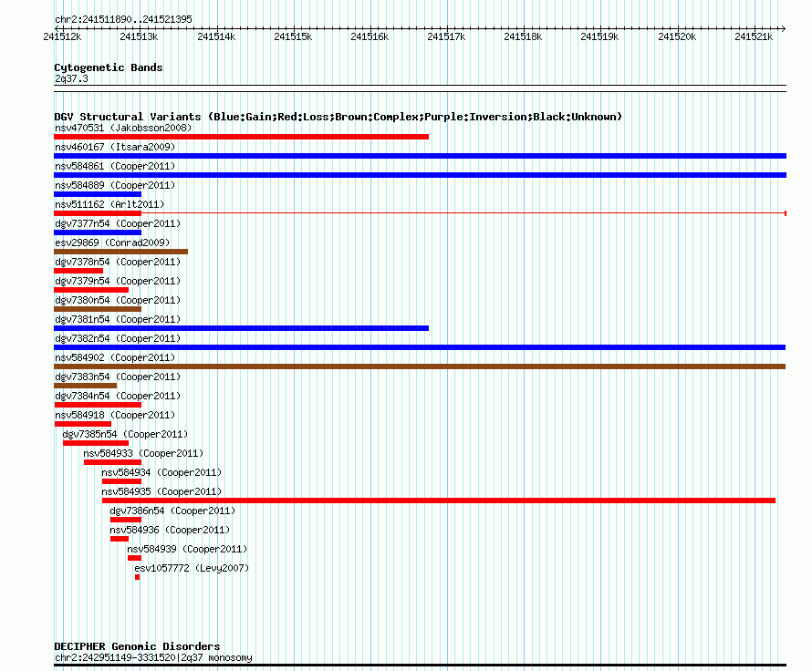Click brown bar under dgv7380n54

[x=98, y=309]
